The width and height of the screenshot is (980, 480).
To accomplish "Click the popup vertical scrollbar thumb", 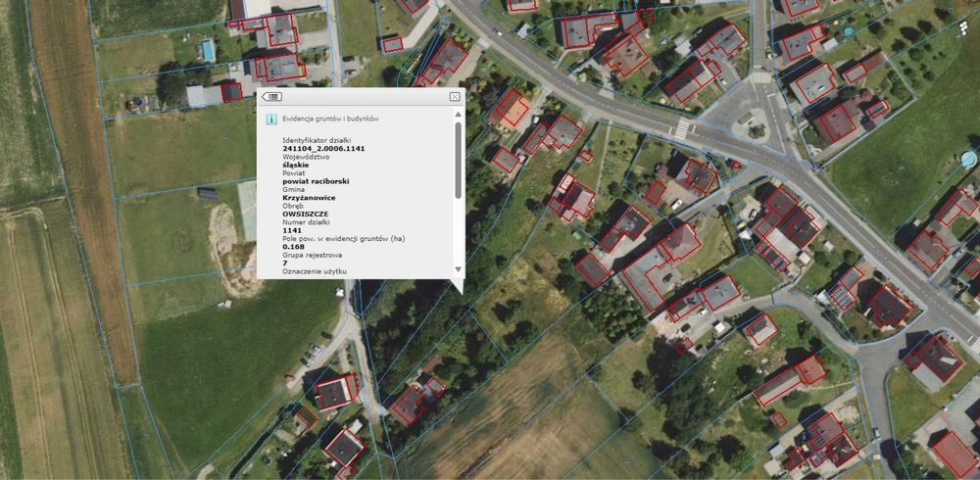I will coord(458,160).
